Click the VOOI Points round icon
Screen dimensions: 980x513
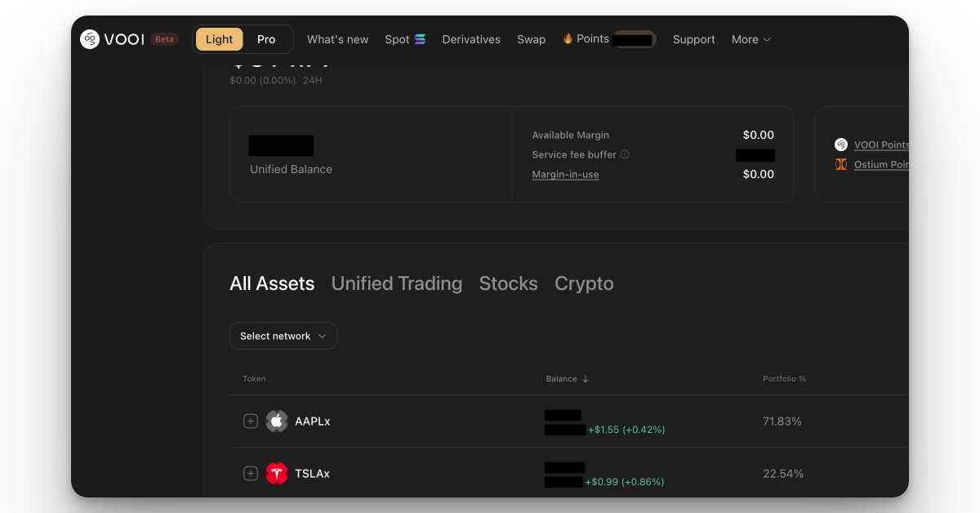click(841, 145)
